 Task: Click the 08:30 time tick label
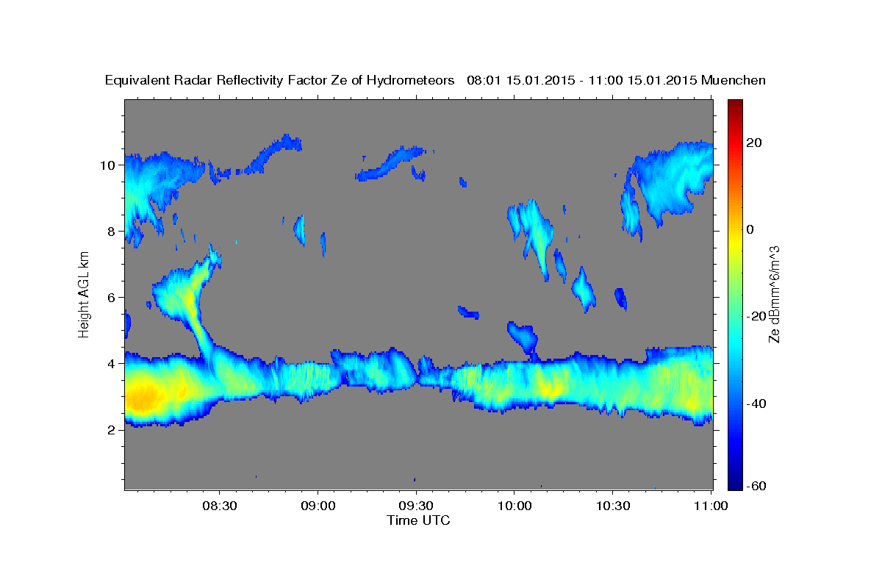[220, 506]
